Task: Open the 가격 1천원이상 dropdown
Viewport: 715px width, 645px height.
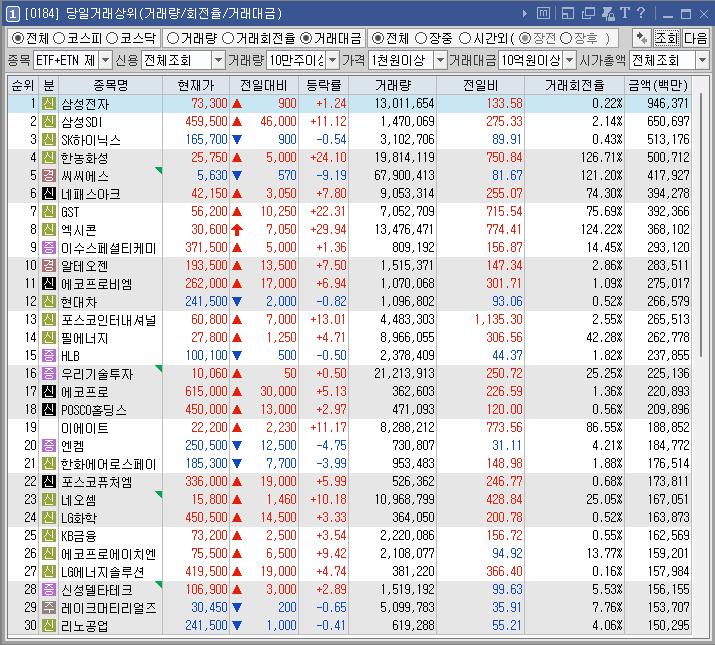Action: tap(440, 60)
